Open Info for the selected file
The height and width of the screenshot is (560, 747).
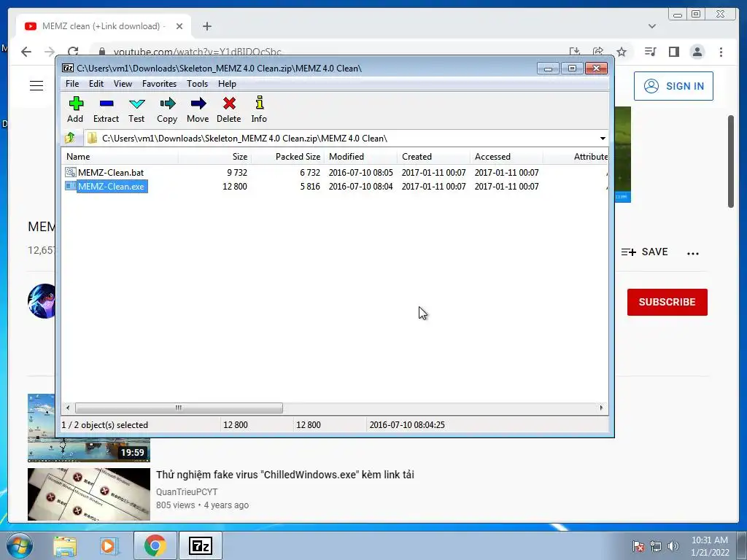point(259,109)
